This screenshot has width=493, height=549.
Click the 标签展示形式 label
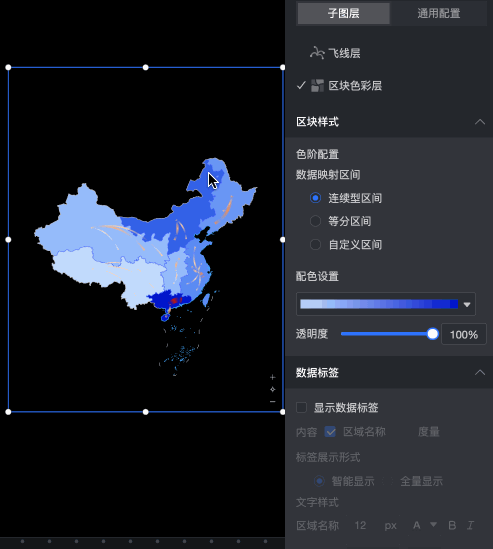point(328,457)
